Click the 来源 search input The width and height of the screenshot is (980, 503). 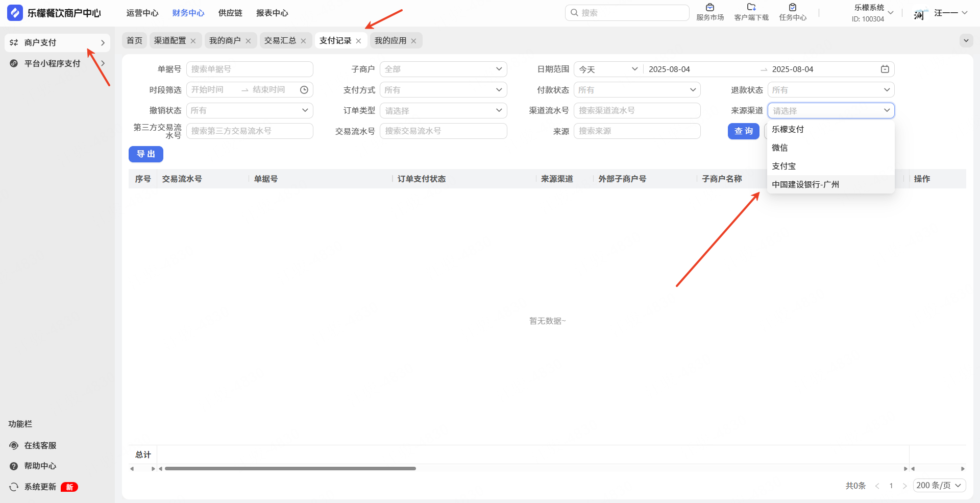(x=637, y=131)
